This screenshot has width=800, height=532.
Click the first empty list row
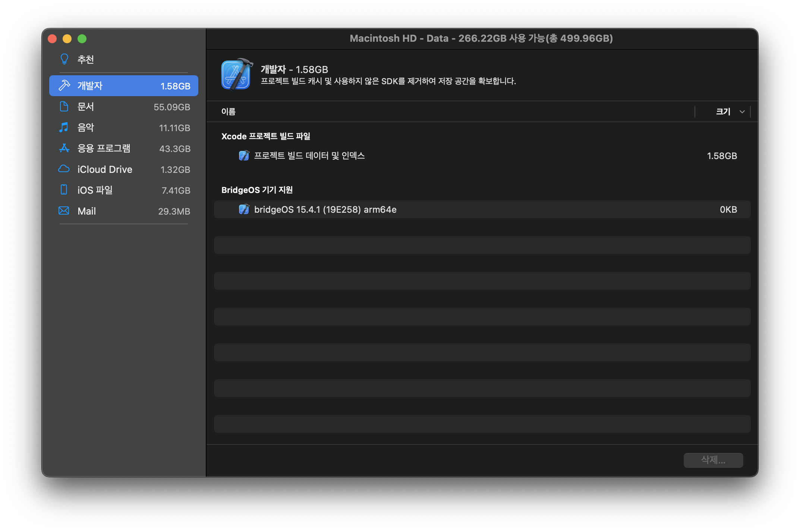coord(482,245)
